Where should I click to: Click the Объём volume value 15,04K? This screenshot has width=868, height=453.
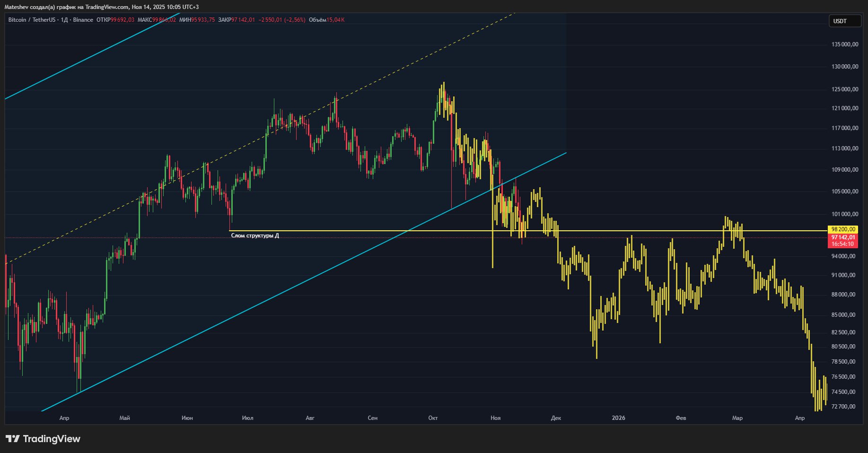[335, 20]
